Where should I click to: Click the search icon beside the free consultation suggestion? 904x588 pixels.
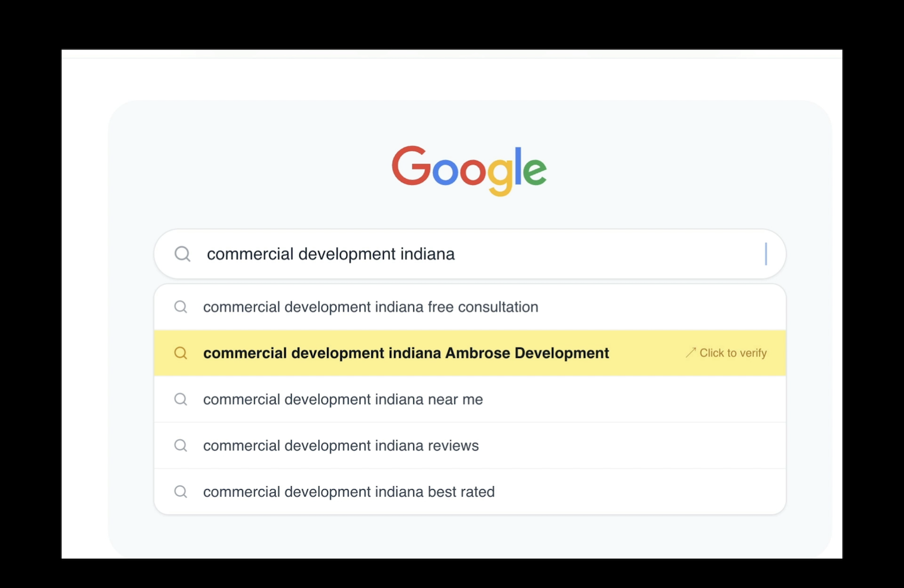pos(180,307)
